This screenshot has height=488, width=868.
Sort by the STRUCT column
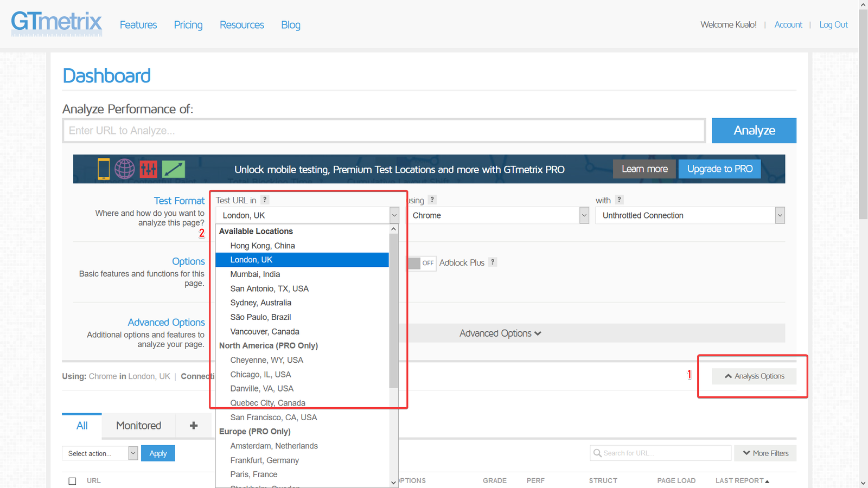[x=603, y=481]
